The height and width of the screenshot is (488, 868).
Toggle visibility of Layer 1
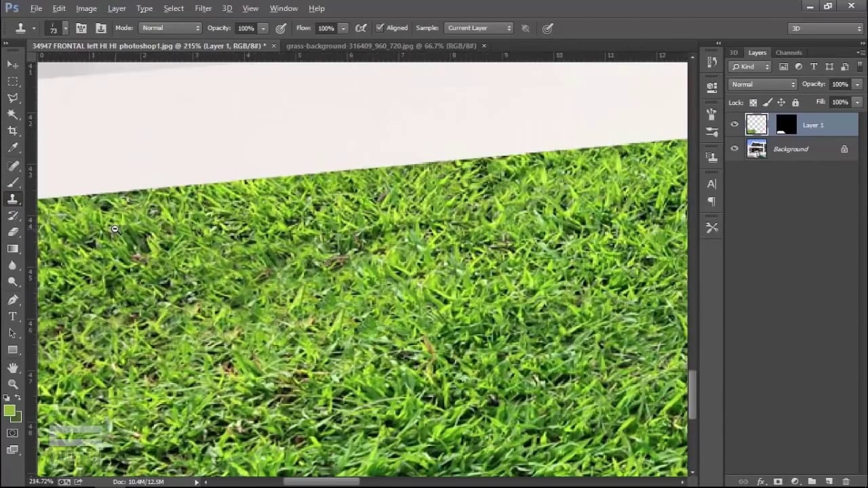coord(734,125)
